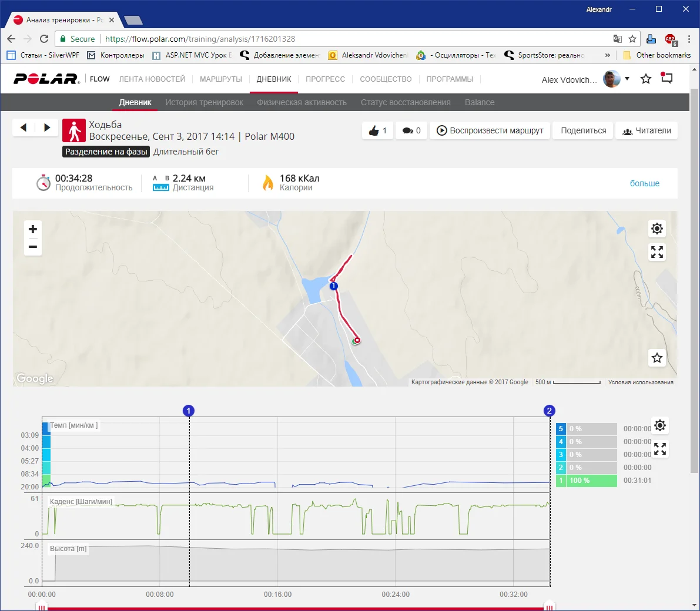The image size is (700, 611).
Task: Open comments on this training
Action: click(x=411, y=130)
